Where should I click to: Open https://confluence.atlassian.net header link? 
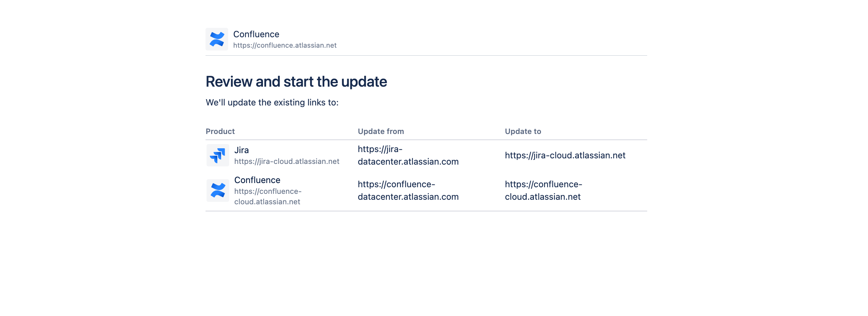[x=285, y=45]
